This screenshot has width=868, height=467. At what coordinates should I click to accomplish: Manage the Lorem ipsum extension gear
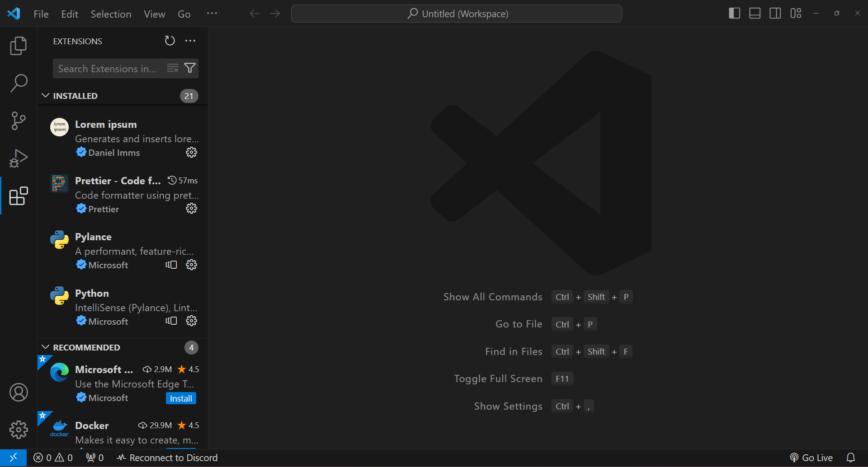click(191, 152)
